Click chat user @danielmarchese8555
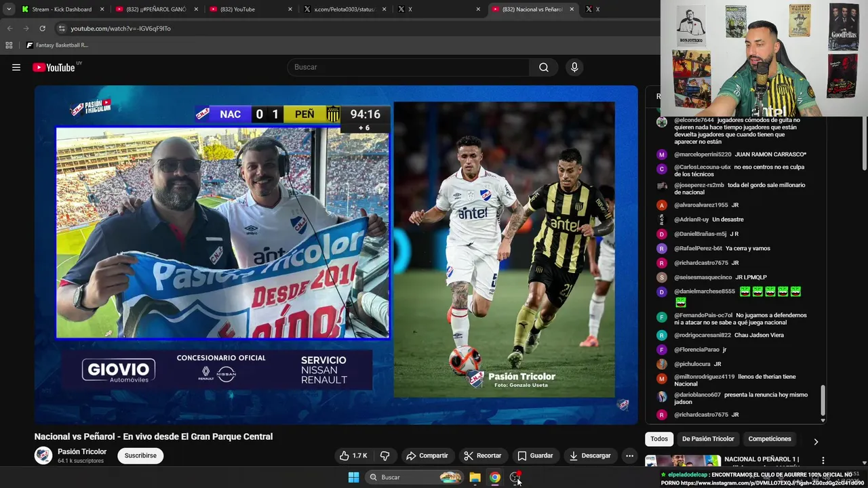This screenshot has width=868, height=488. coord(704,291)
